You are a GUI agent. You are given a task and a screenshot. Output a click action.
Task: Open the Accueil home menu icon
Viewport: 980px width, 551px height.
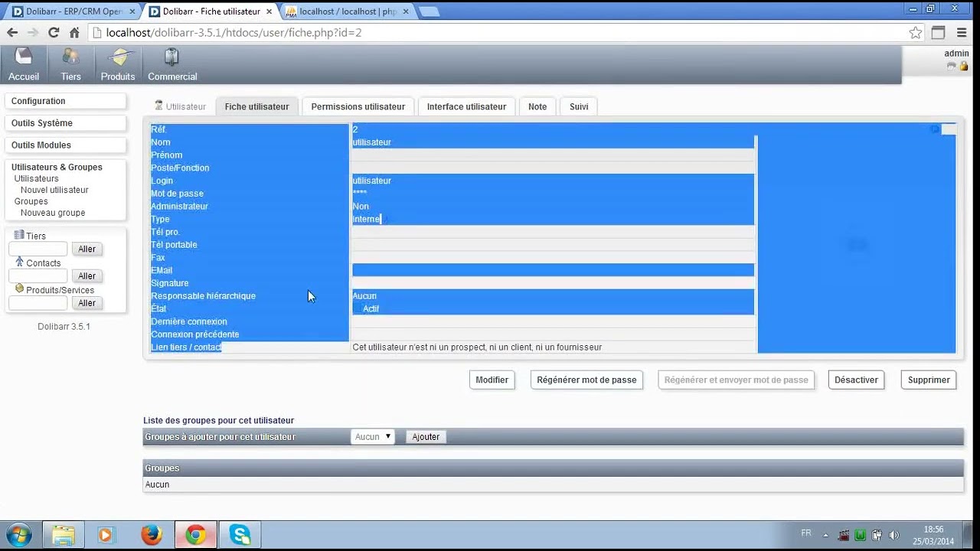click(24, 57)
